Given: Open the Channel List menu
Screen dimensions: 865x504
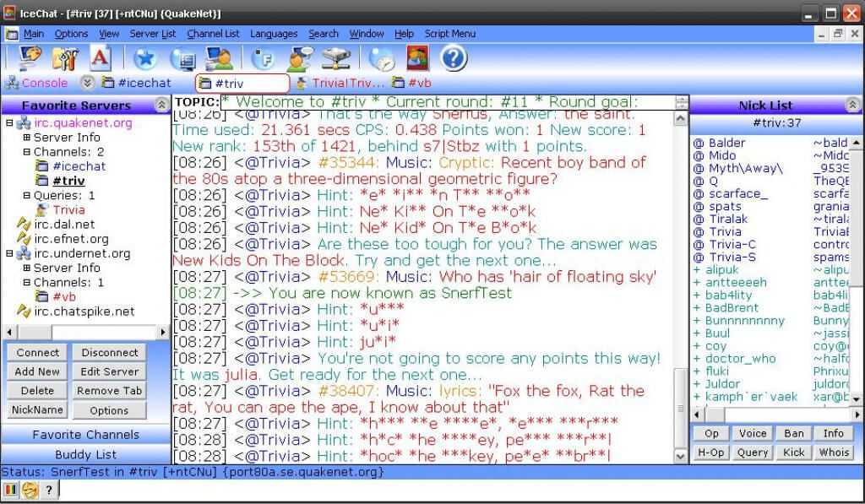Looking at the screenshot, I should pyautogui.click(x=213, y=34).
